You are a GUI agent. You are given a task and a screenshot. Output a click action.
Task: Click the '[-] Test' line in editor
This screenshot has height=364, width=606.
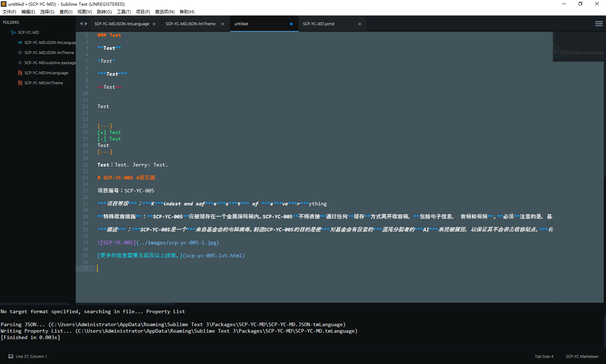coord(109,139)
